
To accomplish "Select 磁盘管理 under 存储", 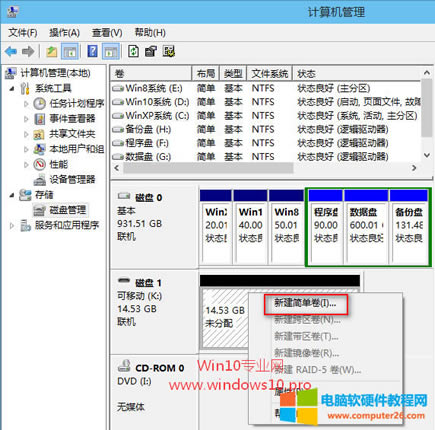I will click(68, 210).
